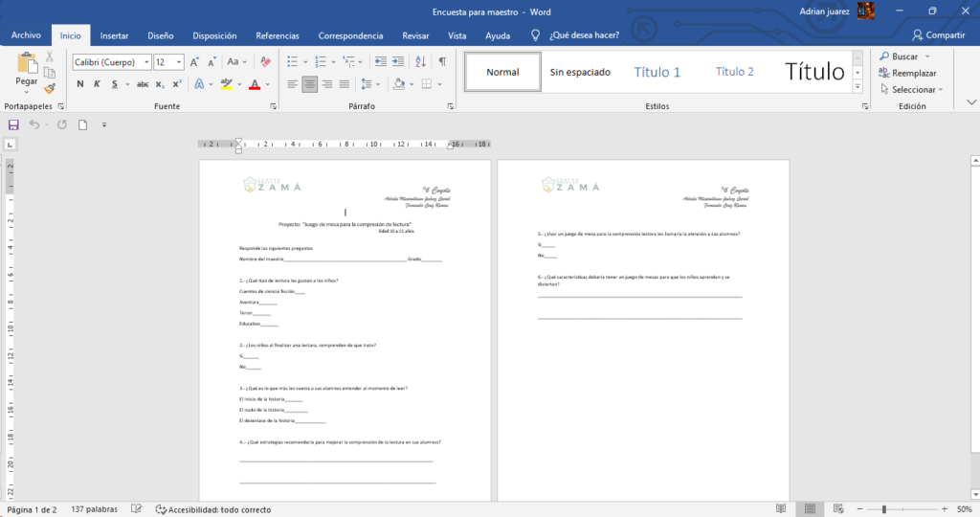Toggle italic formatting (K button)
This screenshot has height=517, width=980.
click(98, 84)
